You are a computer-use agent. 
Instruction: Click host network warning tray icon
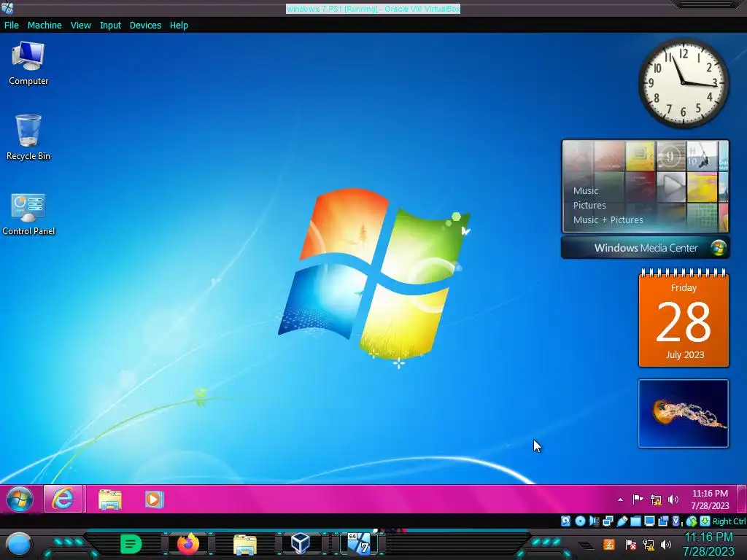pos(649,544)
